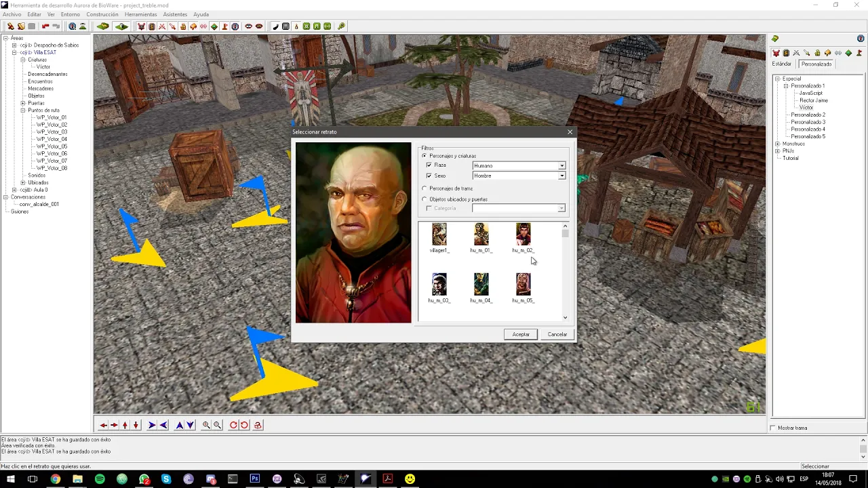868x488 pixels.
Task: Open Photoshop from the taskbar
Action: point(255,479)
